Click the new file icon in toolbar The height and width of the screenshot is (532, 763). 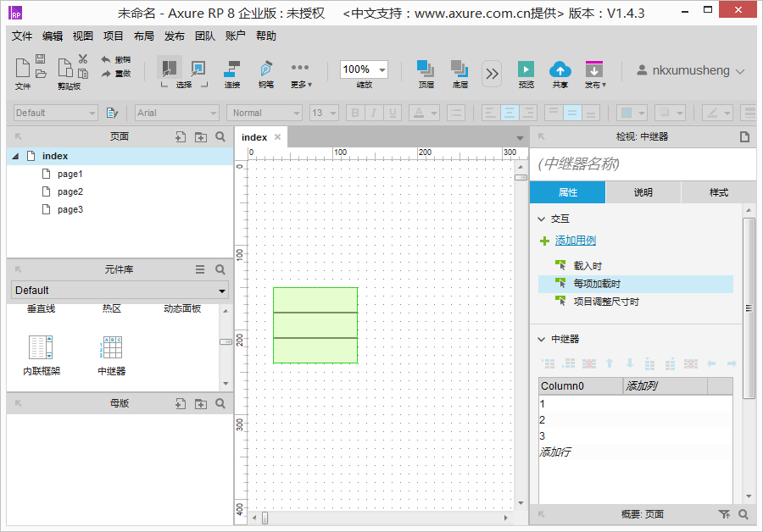22,68
